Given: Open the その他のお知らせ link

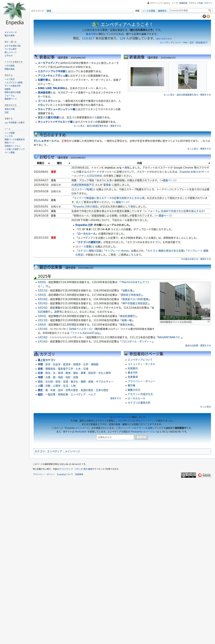Looking at the screenshot, I should (190, 259).
